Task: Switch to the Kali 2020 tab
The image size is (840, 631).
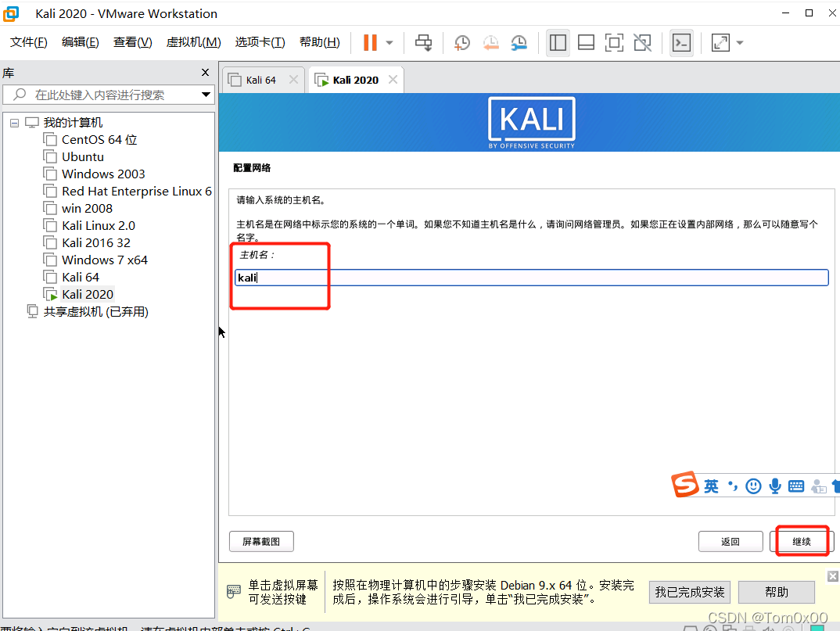Action: (355, 80)
